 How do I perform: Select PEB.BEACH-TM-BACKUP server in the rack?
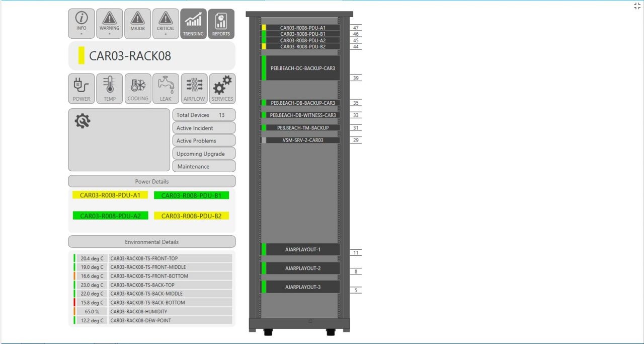[x=300, y=128]
